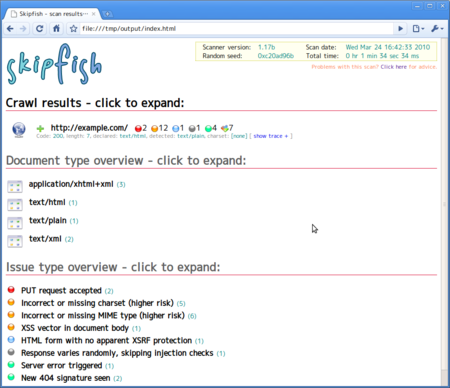Click the skipfish logo
The image size is (450, 388).
point(54,64)
